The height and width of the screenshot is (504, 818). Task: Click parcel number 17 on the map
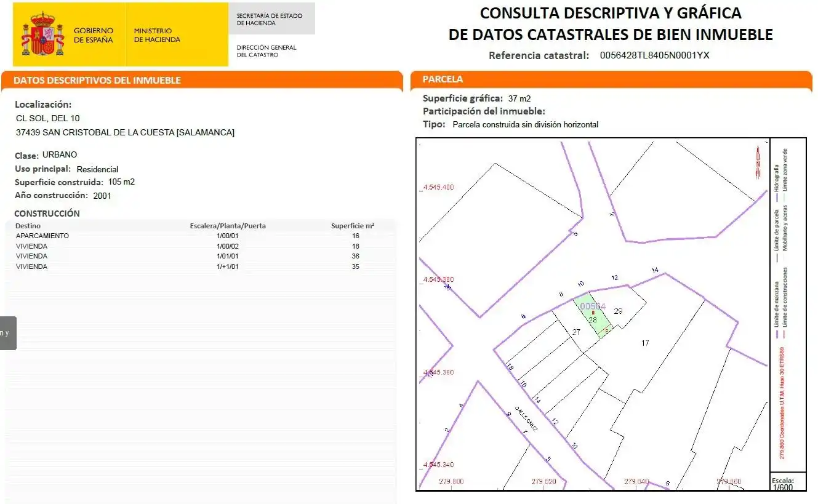point(645,343)
